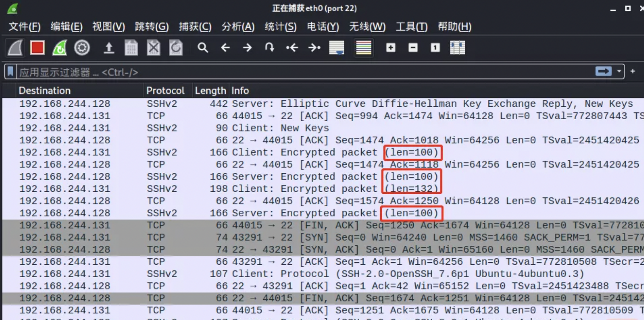This screenshot has height=320, width=644.
Task: Select the 22 → 44015 [FIN, ACK] packet
Action: 323,299
